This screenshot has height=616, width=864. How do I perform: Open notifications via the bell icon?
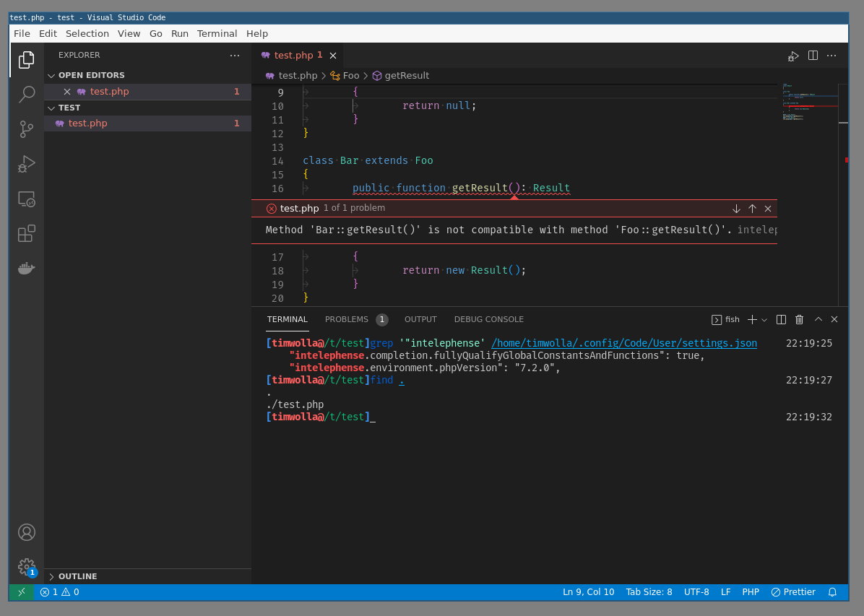[832, 592]
